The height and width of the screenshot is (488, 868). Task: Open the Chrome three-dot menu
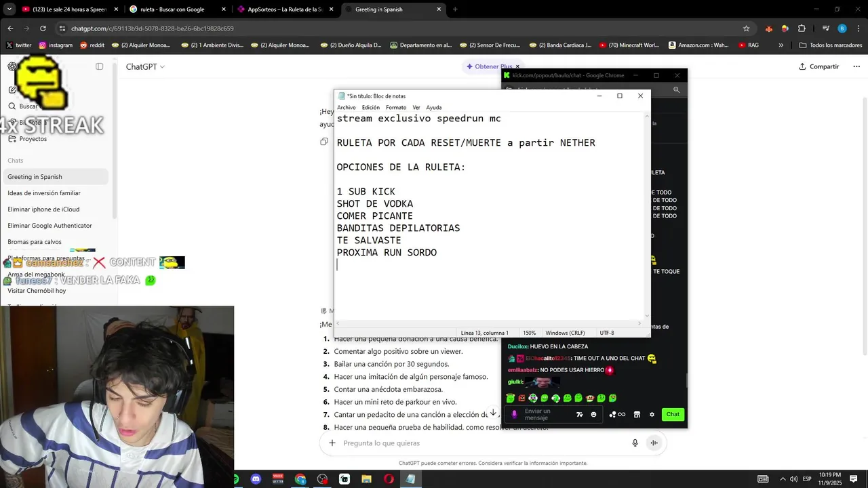858,28
